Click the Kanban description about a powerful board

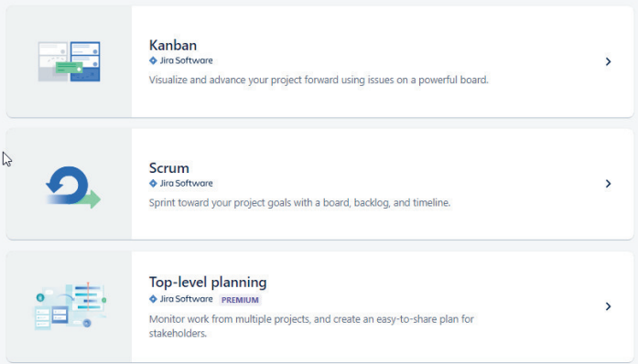point(319,80)
